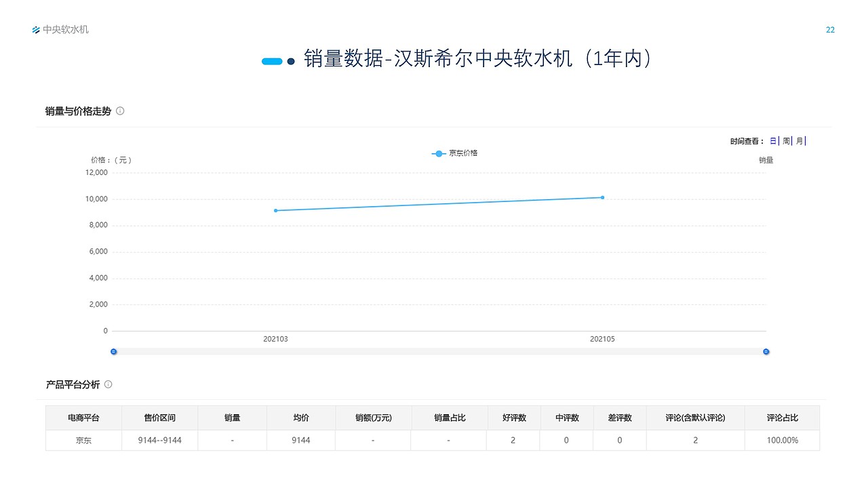Switch time view to 月

coord(800,141)
